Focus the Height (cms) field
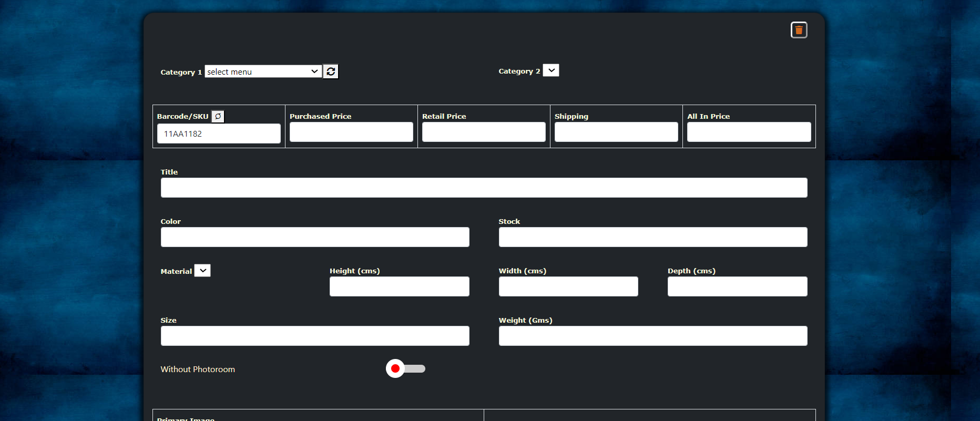 (x=399, y=286)
